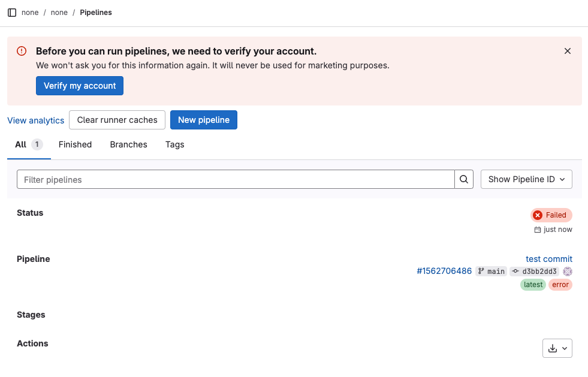
Task: Click the commit author avatar
Action: (x=568, y=271)
